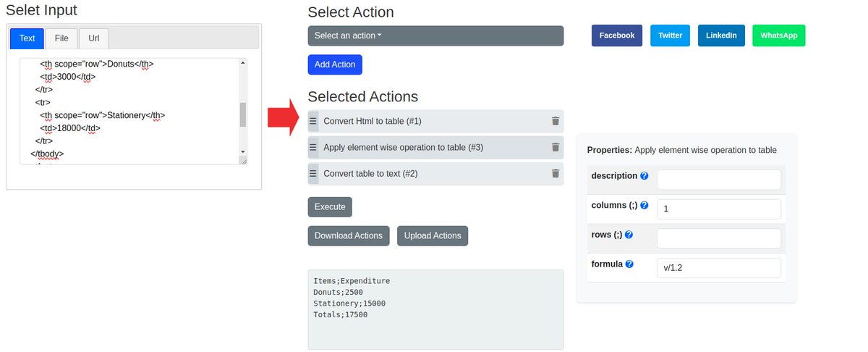Click inside the HTML input text area

coord(130,111)
